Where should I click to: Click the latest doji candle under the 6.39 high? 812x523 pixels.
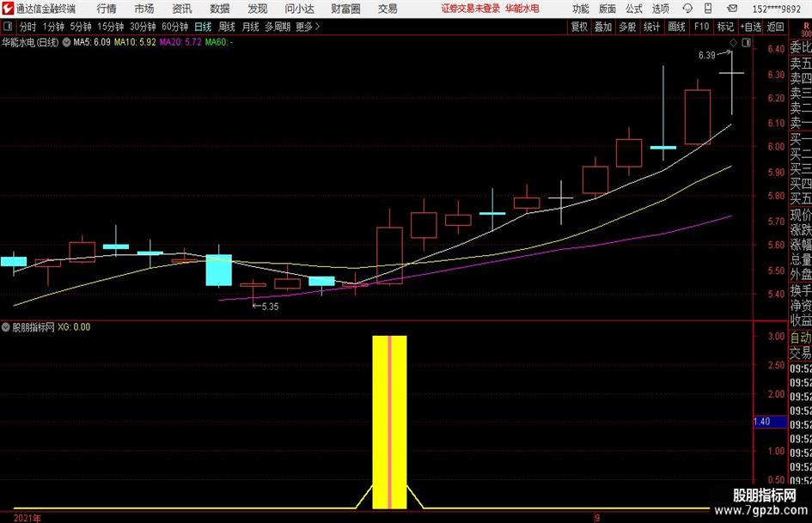coord(732,73)
